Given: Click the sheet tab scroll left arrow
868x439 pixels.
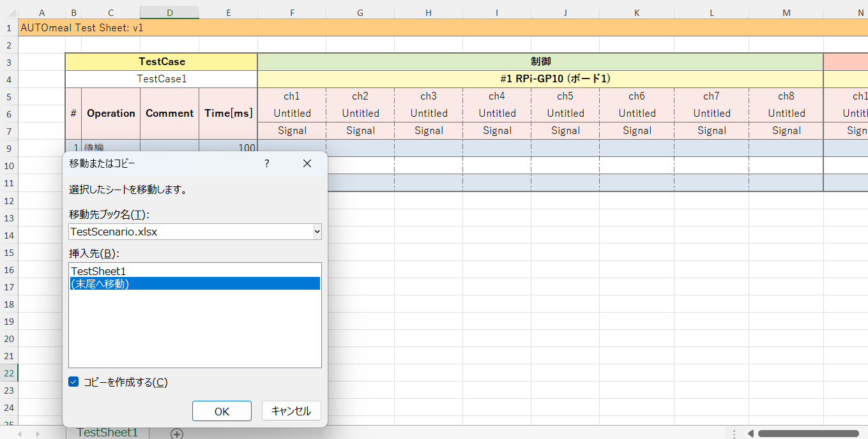Looking at the screenshot, I should coord(20,434).
